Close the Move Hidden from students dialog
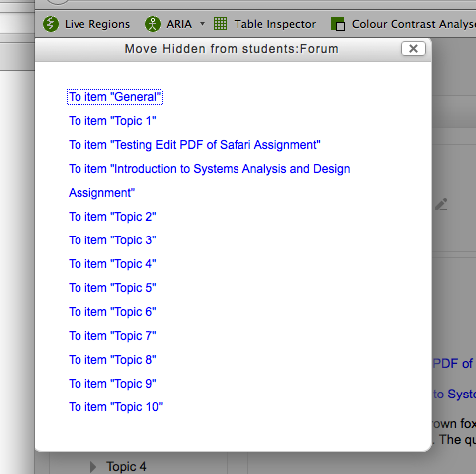The width and height of the screenshot is (476, 474). (413, 49)
